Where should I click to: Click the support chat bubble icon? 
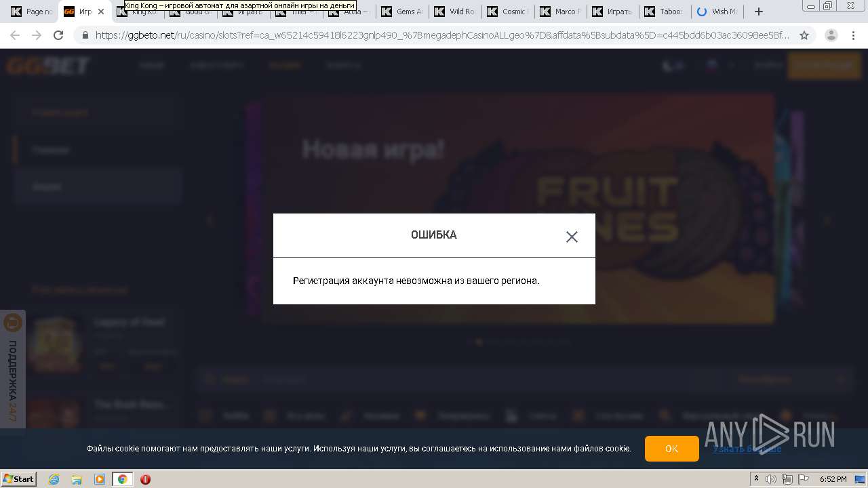click(12, 323)
